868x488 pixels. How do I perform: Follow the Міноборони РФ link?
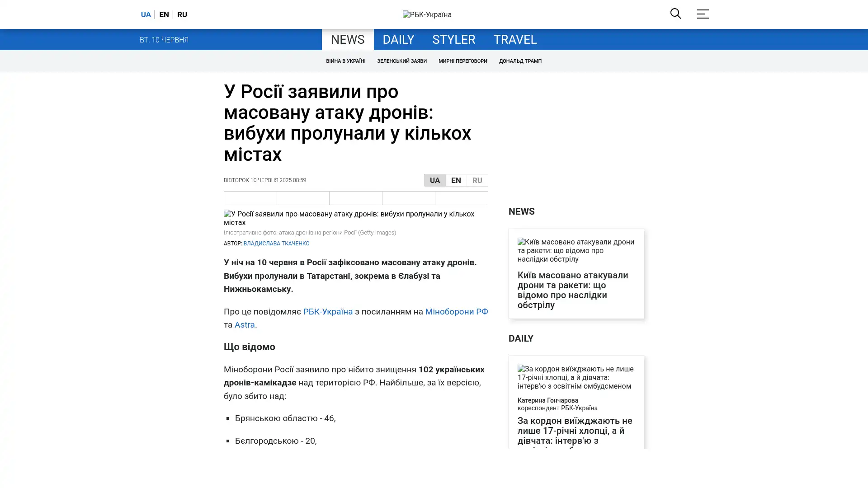coord(456,311)
